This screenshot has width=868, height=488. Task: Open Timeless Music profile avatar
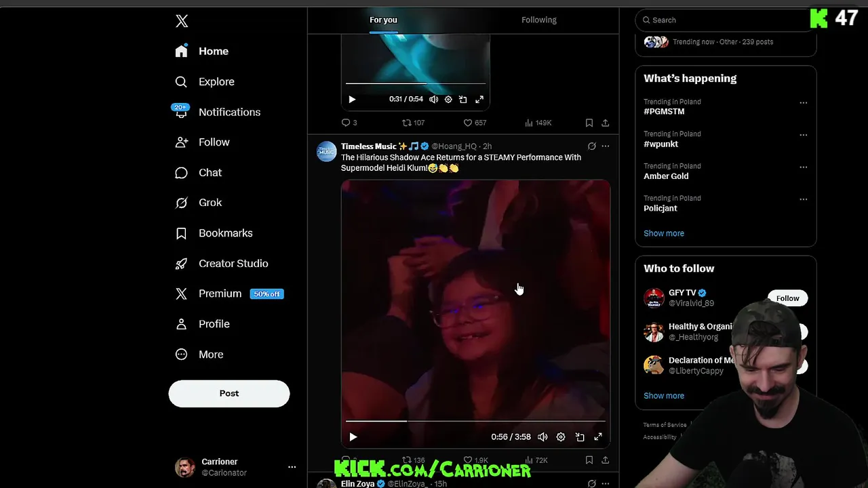tap(327, 152)
